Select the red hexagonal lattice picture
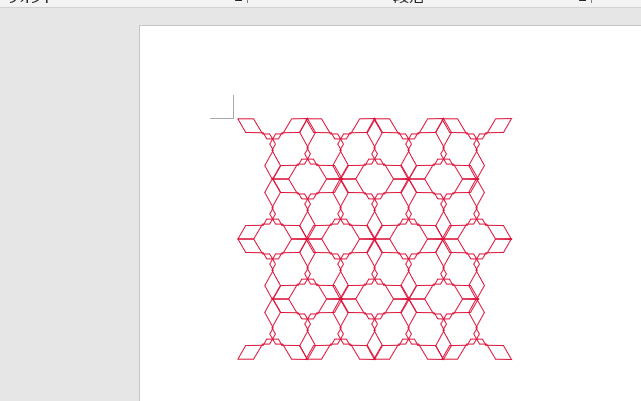The image size is (641, 401). [374, 239]
